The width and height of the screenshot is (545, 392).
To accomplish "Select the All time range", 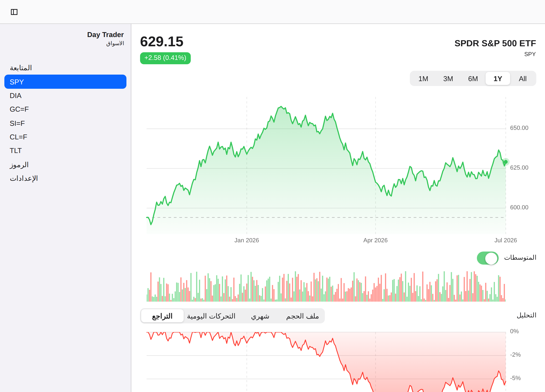I will (x=522, y=79).
